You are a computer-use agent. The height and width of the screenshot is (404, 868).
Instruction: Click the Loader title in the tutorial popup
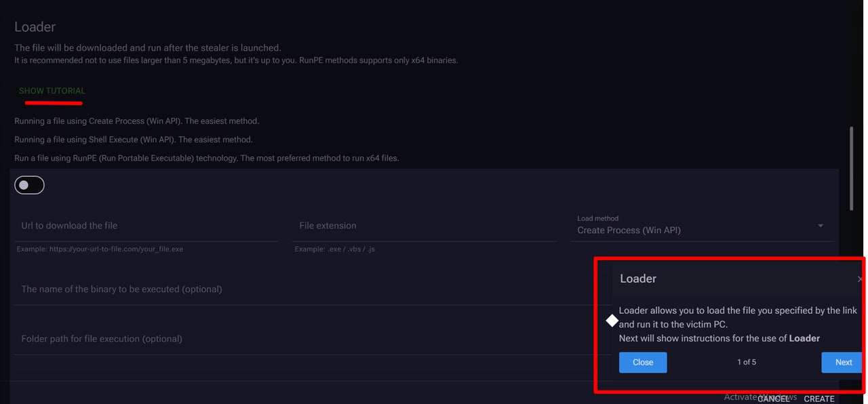click(x=638, y=279)
